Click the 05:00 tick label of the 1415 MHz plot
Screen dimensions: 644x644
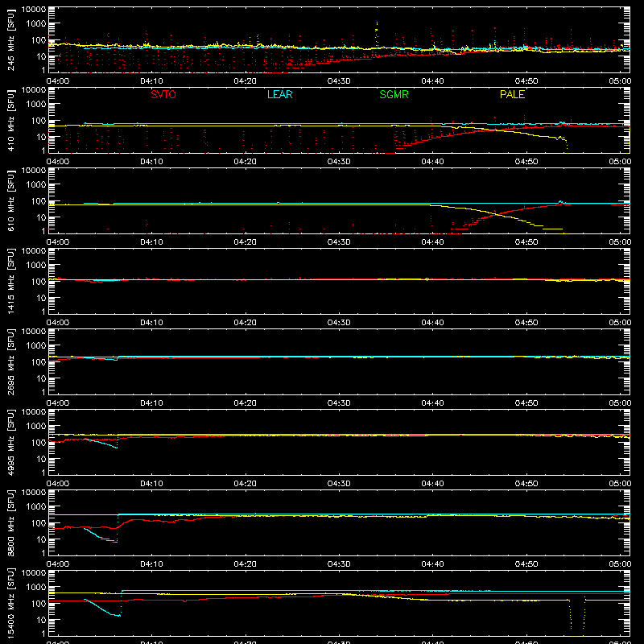[620, 323]
